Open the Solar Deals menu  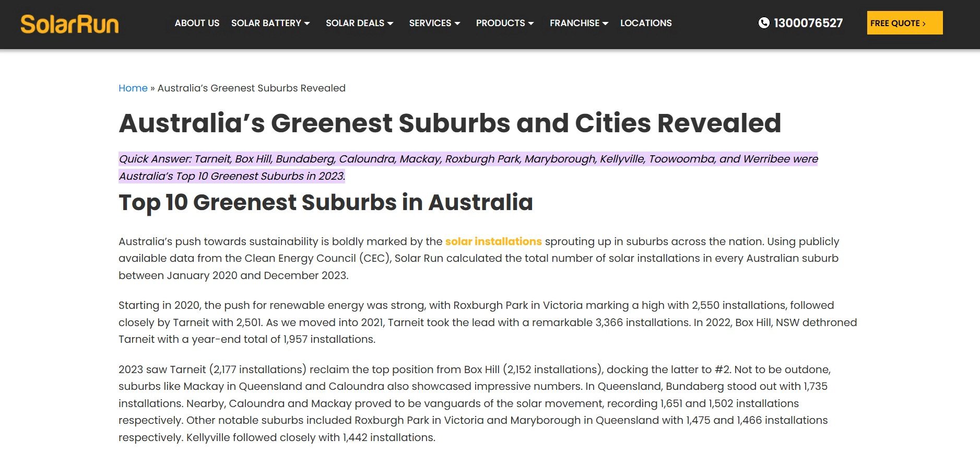coord(355,23)
